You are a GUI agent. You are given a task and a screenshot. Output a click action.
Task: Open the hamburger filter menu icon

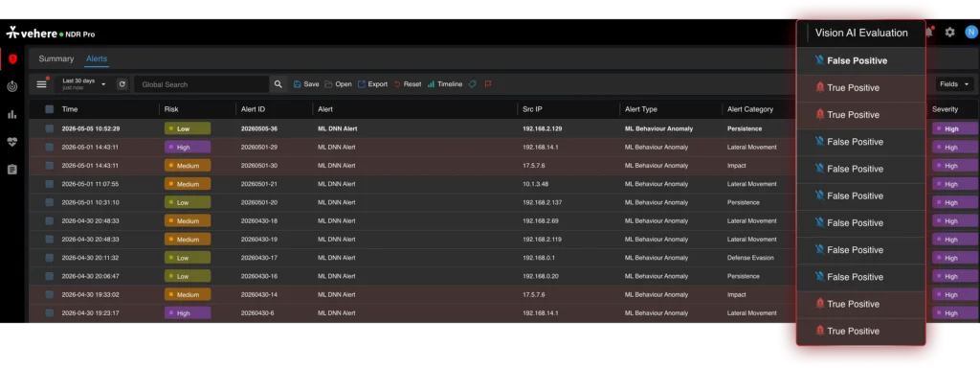[42, 84]
